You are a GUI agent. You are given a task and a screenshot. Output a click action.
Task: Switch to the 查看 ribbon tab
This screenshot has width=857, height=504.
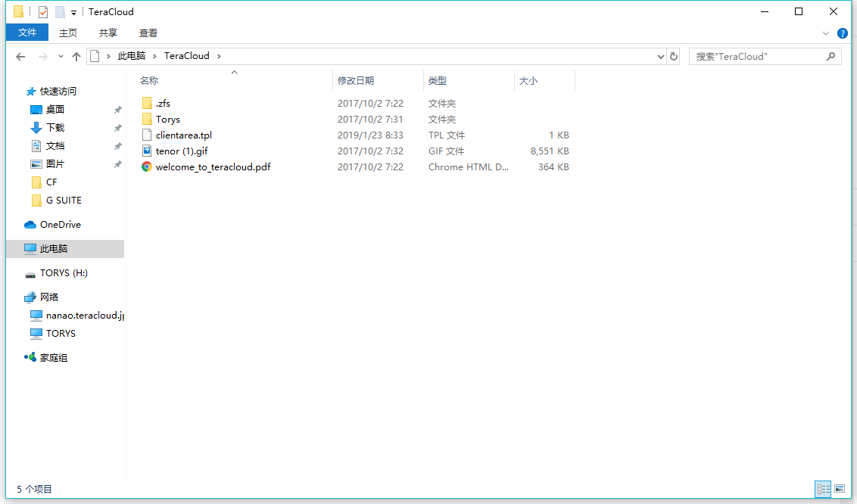tap(148, 33)
